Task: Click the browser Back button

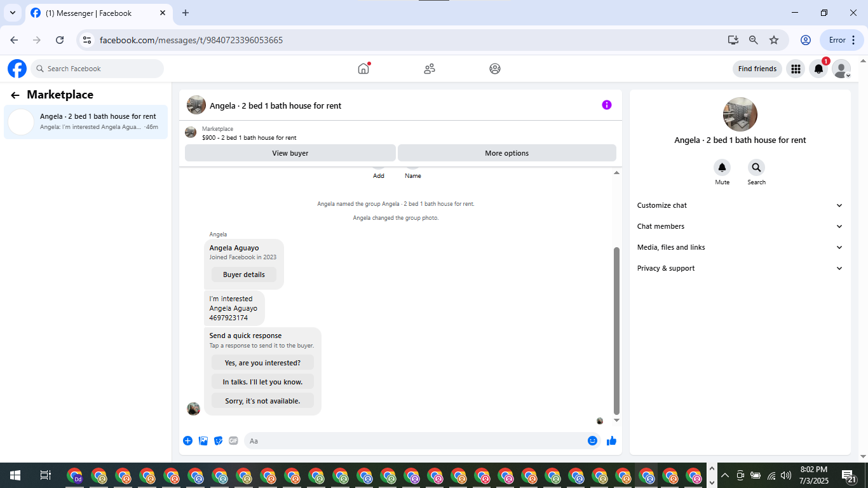Action: click(x=14, y=40)
